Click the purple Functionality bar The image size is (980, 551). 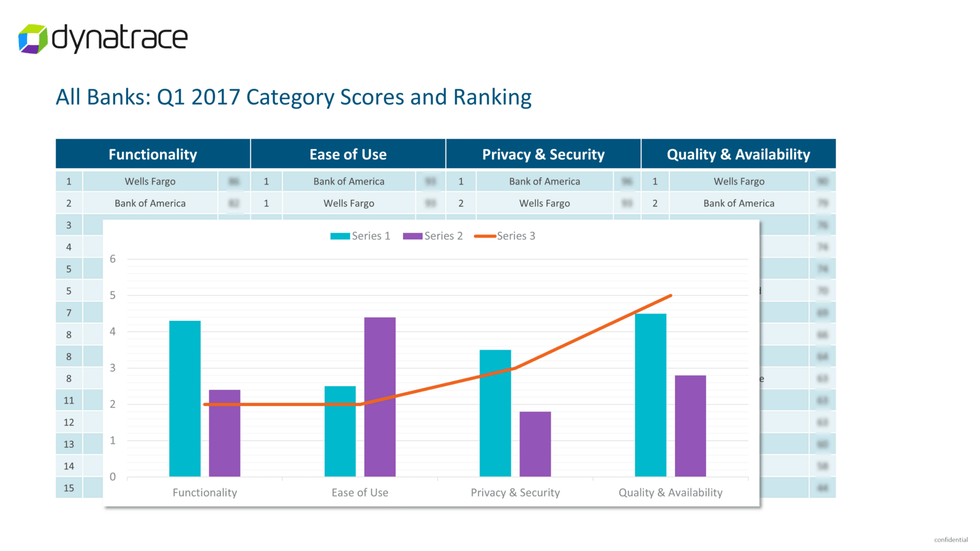tap(225, 433)
